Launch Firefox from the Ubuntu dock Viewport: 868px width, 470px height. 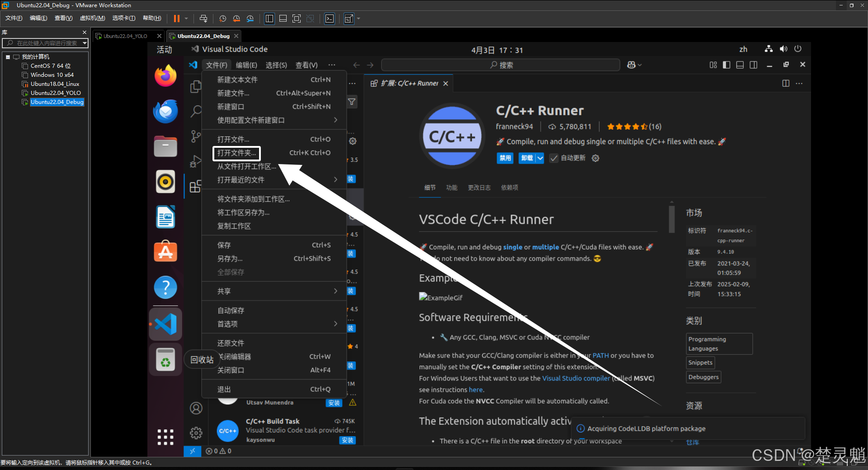165,75
